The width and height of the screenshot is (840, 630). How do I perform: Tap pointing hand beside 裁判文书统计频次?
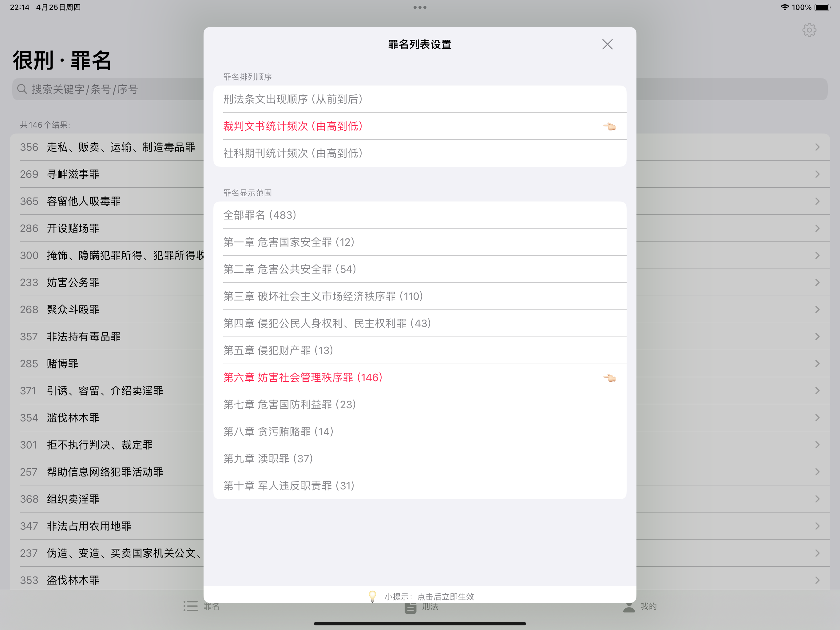[609, 126]
